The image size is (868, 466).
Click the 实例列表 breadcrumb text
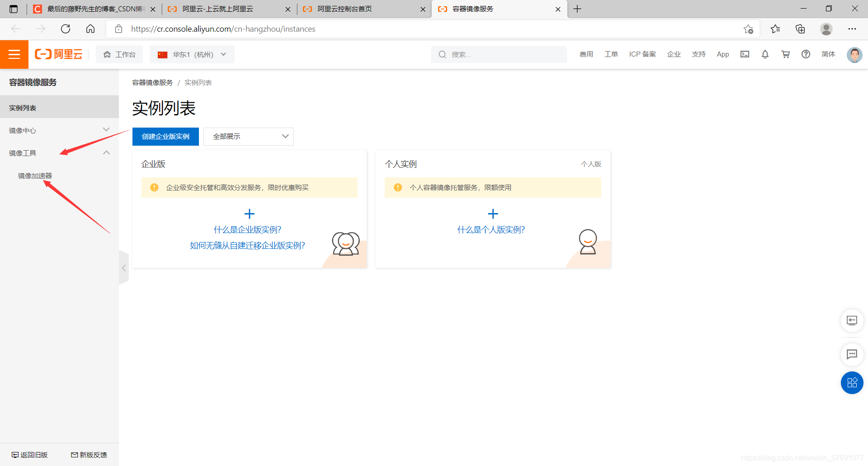[x=198, y=83]
